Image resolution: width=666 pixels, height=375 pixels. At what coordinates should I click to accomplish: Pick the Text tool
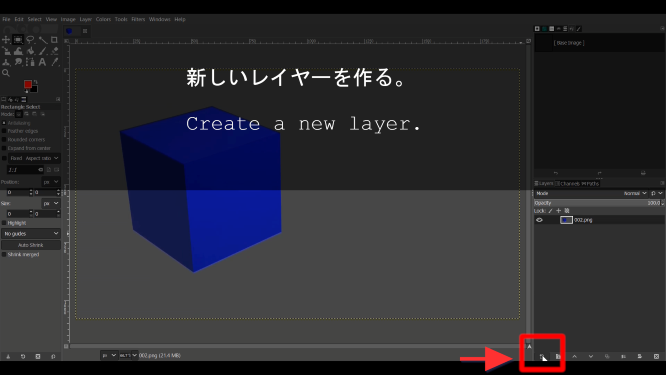(42, 62)
